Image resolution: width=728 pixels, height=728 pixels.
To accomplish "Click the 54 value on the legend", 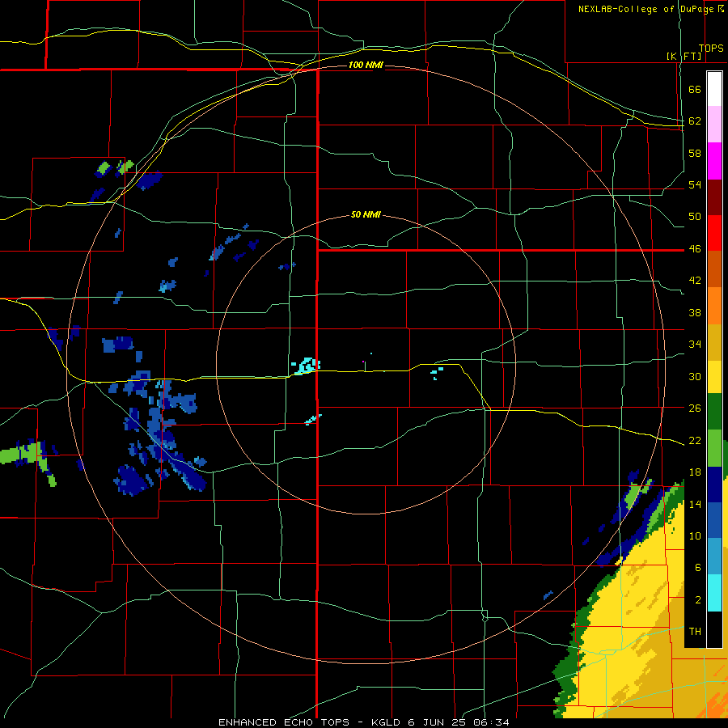I will tap(695, 184).
